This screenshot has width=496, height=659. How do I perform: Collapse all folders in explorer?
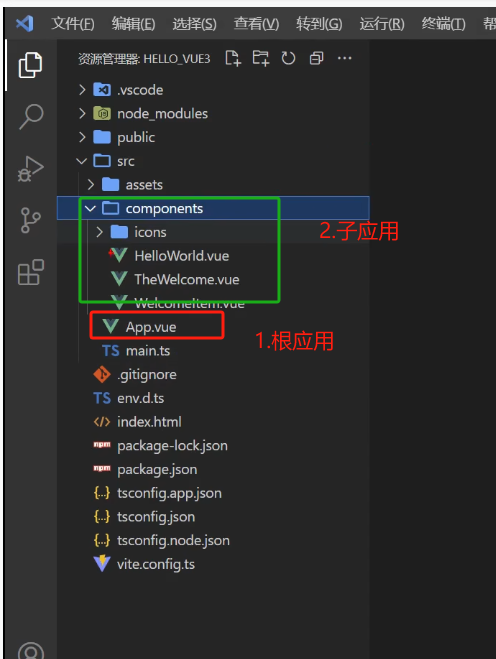[316, 58]
